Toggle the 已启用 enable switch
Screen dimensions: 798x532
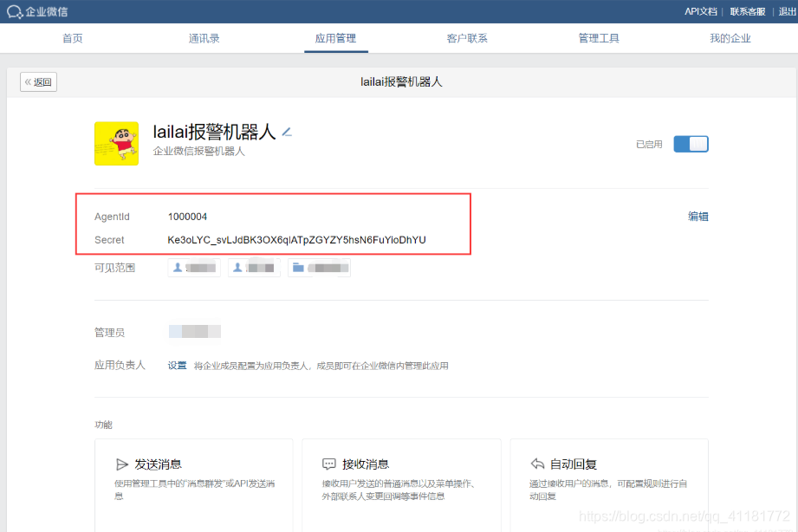click(x=691, y=144)
